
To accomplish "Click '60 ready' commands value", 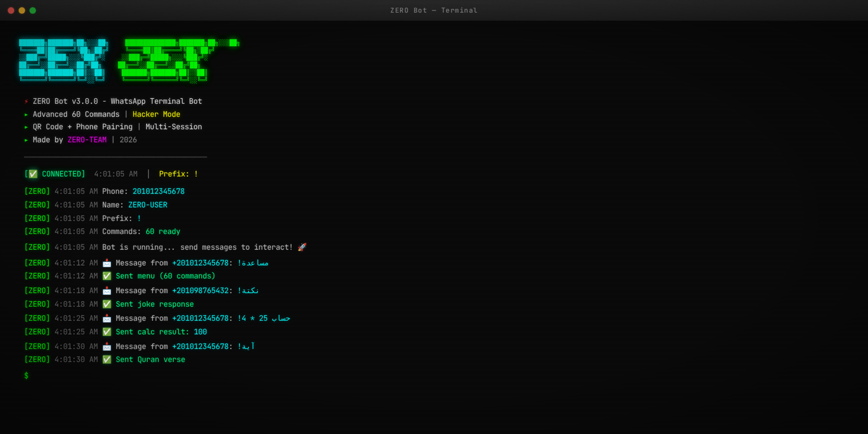I will [x=163, y=232].
